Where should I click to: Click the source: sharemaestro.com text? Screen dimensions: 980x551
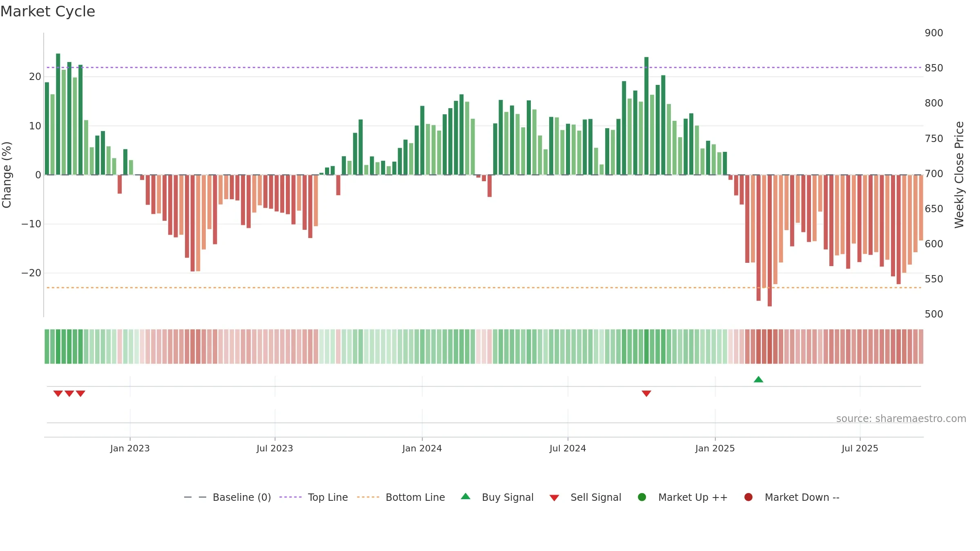901,418
